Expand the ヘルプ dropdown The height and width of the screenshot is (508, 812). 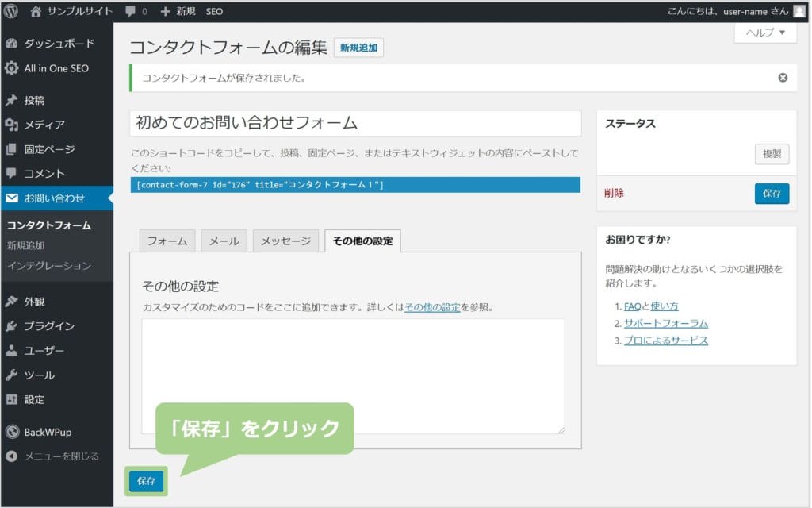pyautogui.click(x=765, y=33)
